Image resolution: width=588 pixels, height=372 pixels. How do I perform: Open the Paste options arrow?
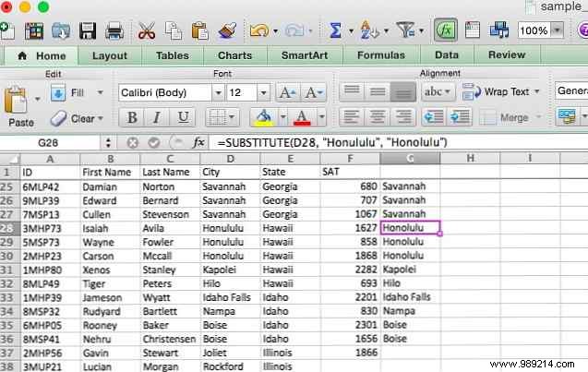tap(37, 99)
